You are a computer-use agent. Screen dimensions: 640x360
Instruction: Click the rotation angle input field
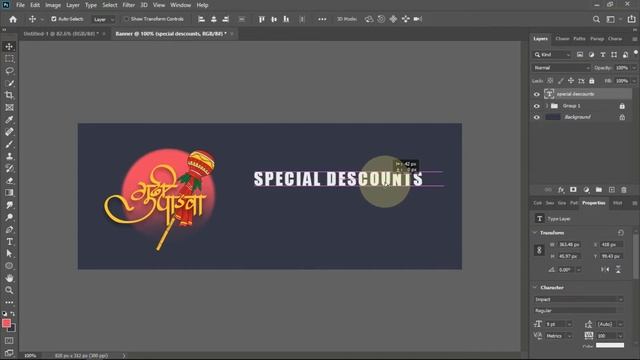(x=567, y=270)
